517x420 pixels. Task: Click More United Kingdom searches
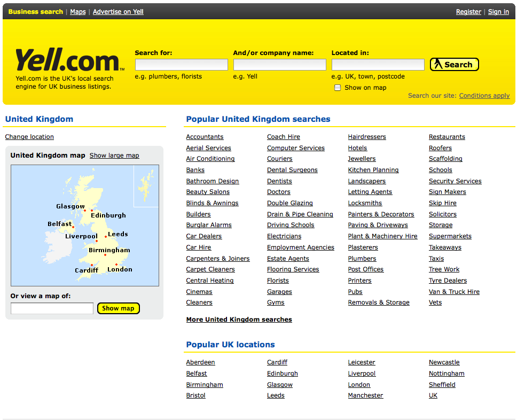click(239, 320)
